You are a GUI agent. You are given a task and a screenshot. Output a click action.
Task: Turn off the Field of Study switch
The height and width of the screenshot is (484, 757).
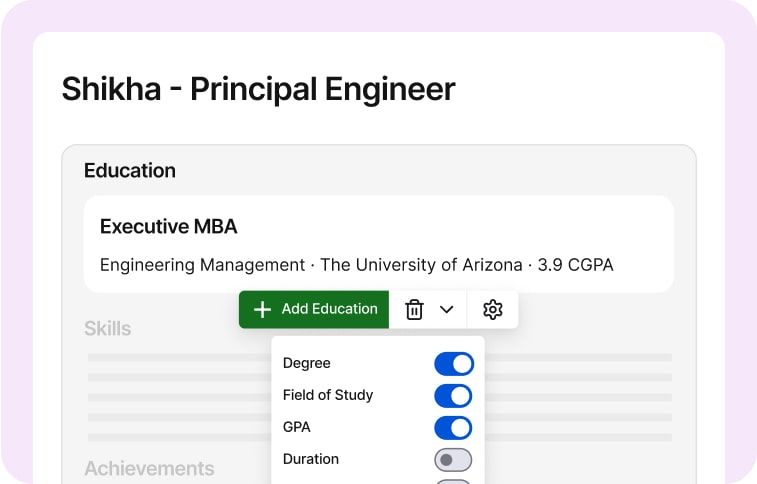pos(453,396)
